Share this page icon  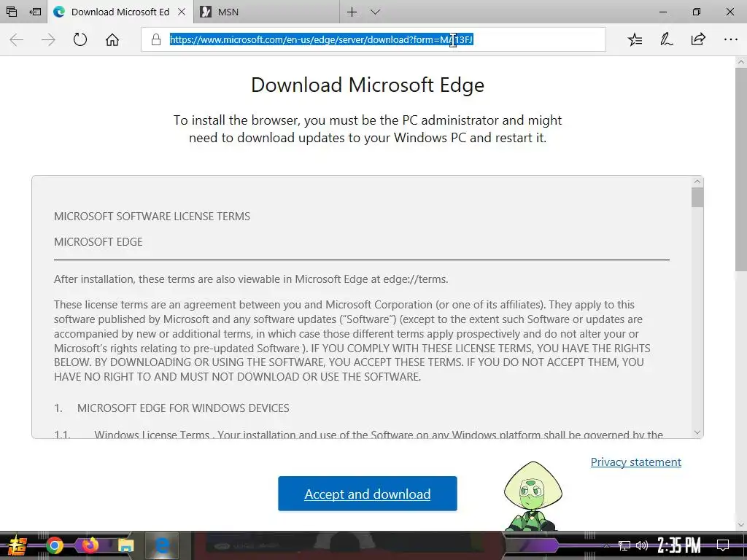tap(698, 39)
